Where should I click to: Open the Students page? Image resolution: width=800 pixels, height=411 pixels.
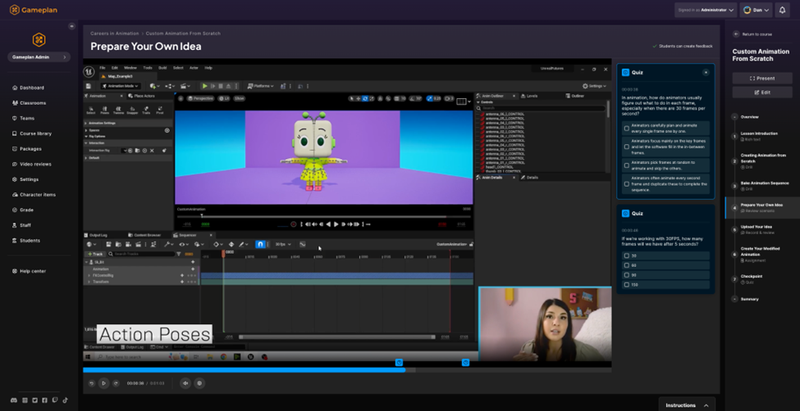[27, 241]
